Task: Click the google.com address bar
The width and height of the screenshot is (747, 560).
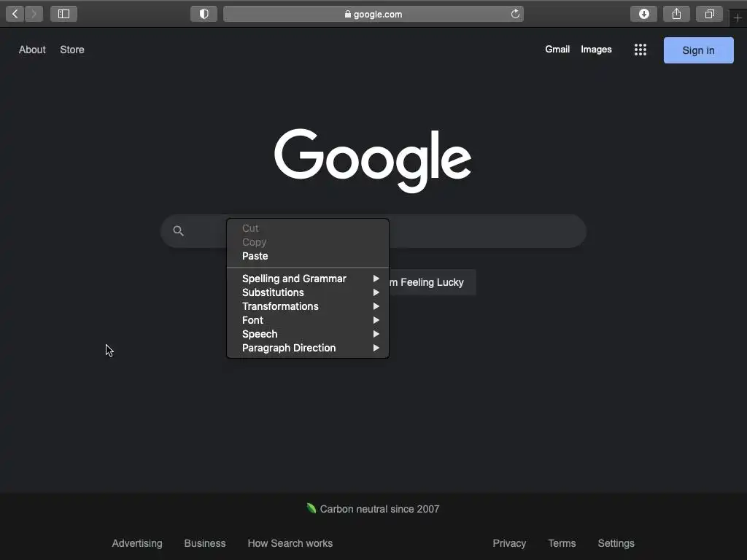Action: [x=373, y=14]
